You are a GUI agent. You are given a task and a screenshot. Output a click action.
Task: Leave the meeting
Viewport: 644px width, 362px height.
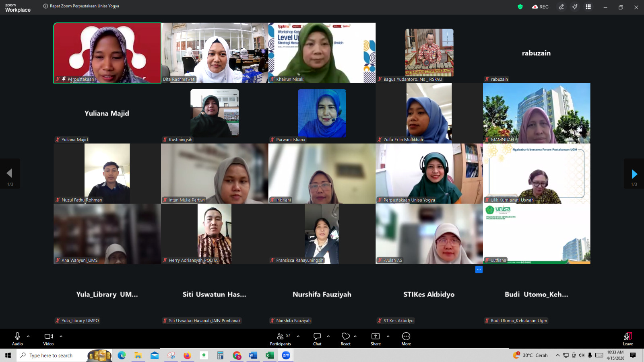(627, 338)
